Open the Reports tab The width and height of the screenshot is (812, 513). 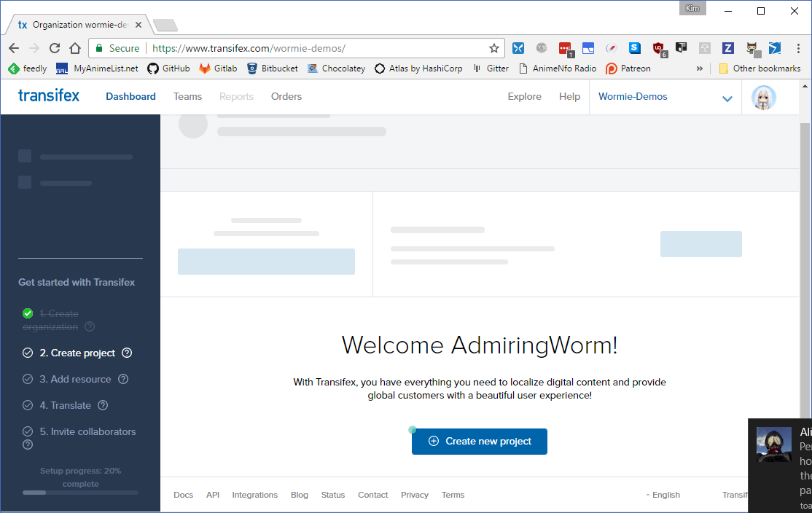(236, 96)
